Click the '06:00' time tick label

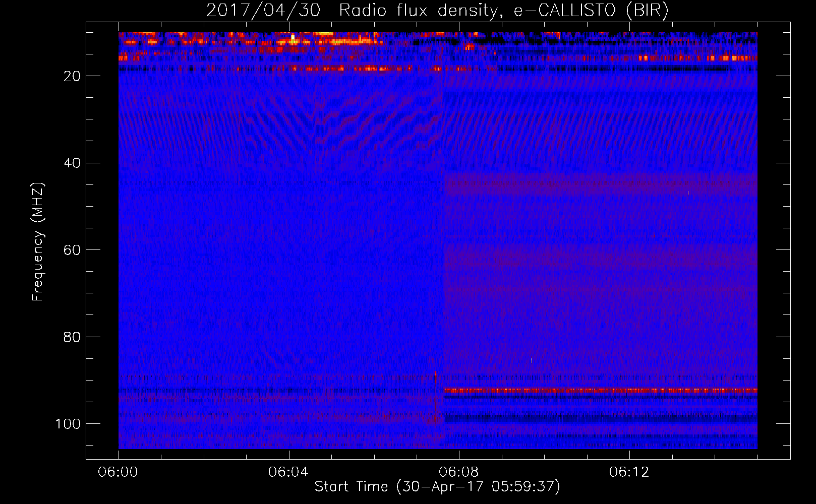click(118, 472)
